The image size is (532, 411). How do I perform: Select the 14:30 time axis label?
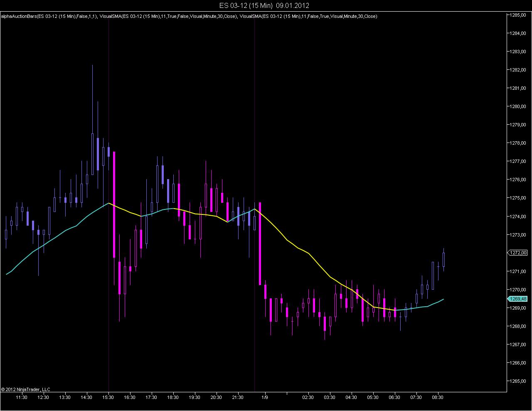pyautogui.click(x=86, y=397)
